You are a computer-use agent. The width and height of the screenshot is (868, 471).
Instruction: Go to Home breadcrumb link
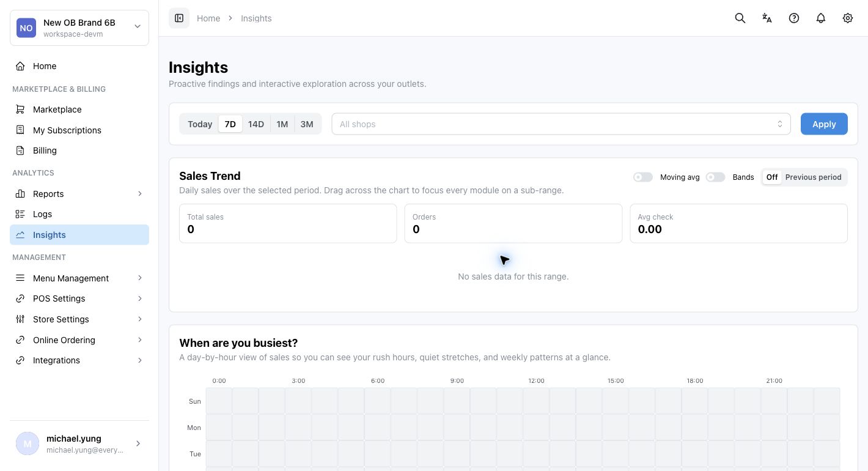(208, 18)
